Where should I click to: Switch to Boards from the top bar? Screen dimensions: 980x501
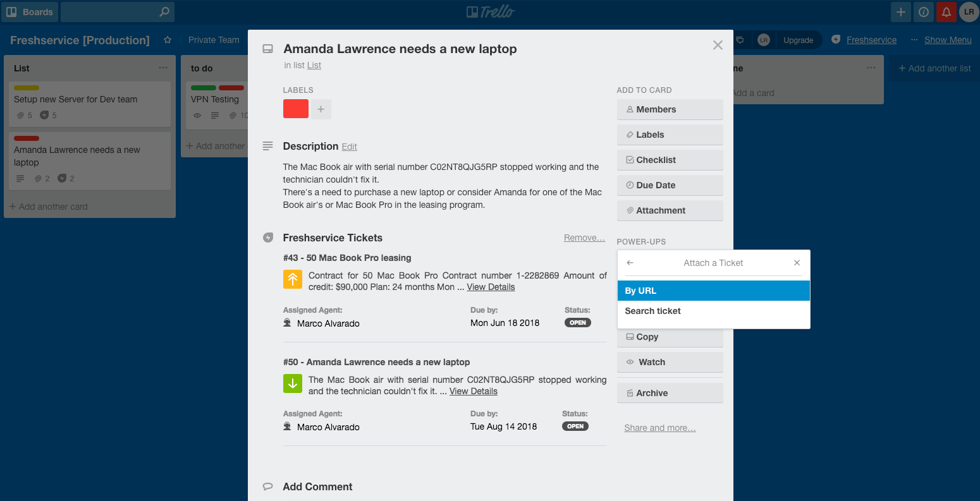click(x=30, y=11)
